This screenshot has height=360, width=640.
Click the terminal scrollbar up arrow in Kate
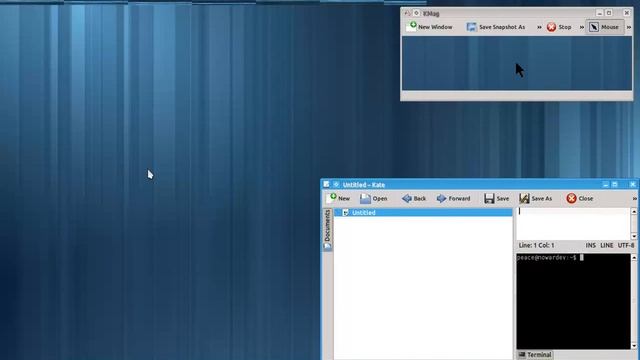[634, 258]
